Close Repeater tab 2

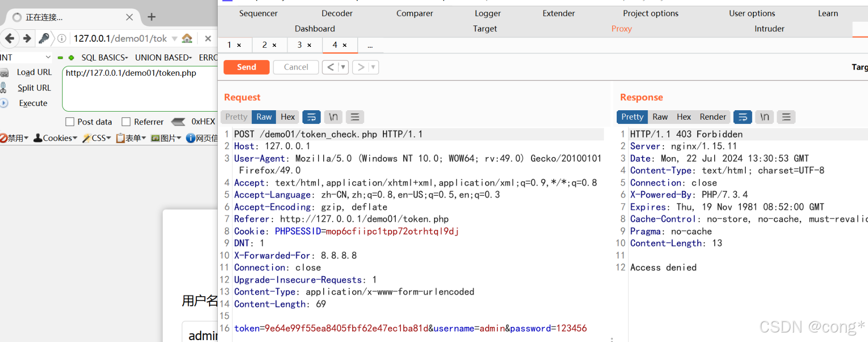click(274, 45)
